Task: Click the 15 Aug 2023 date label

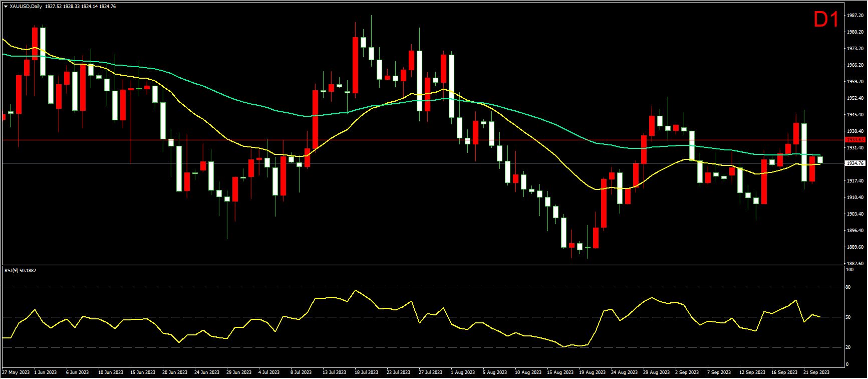Action: [560, 372]
